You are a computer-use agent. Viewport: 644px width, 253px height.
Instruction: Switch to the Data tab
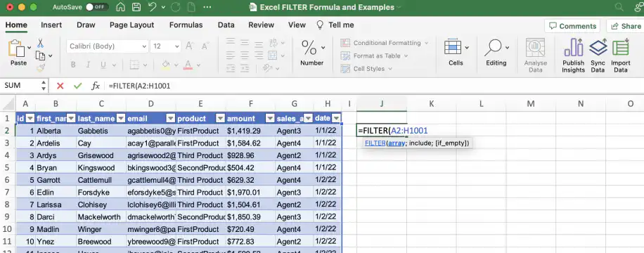pyautogui.click(x=226, y=25)
